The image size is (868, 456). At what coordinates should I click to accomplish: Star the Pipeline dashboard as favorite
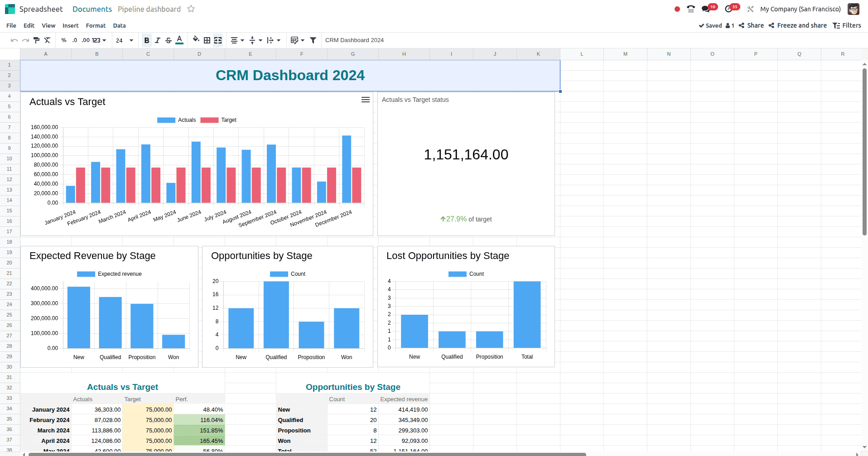[191, 9]
